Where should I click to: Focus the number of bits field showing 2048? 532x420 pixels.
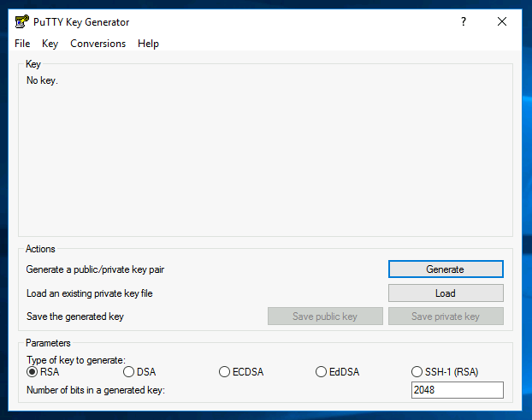(457, 390)
